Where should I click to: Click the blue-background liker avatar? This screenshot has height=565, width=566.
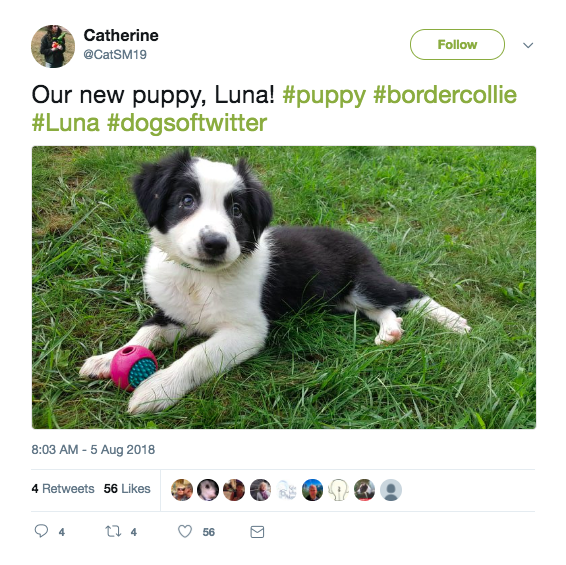(x=312, y=490)
